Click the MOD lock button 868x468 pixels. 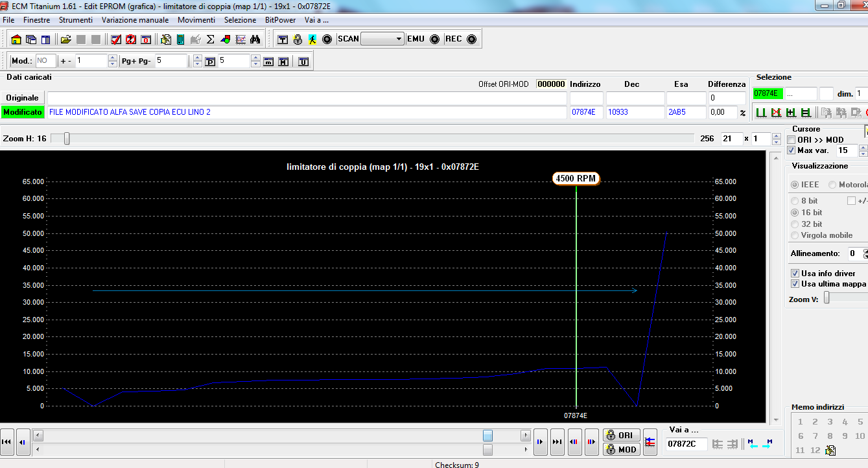621,449
